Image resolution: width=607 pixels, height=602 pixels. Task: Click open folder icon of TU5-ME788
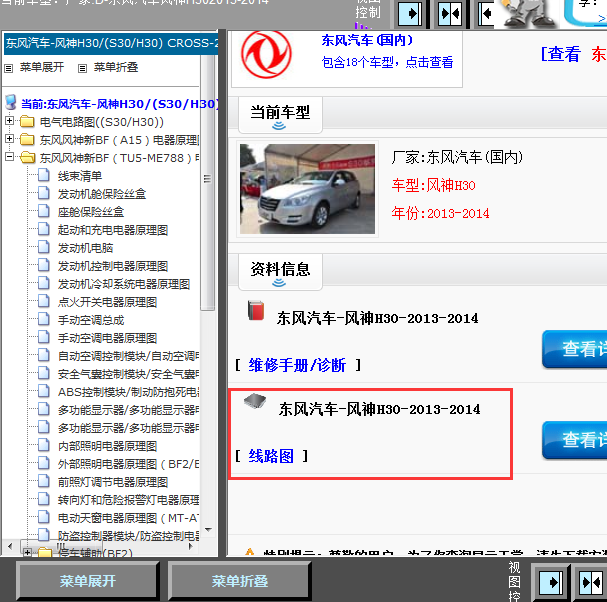click(x=27, y=158)
